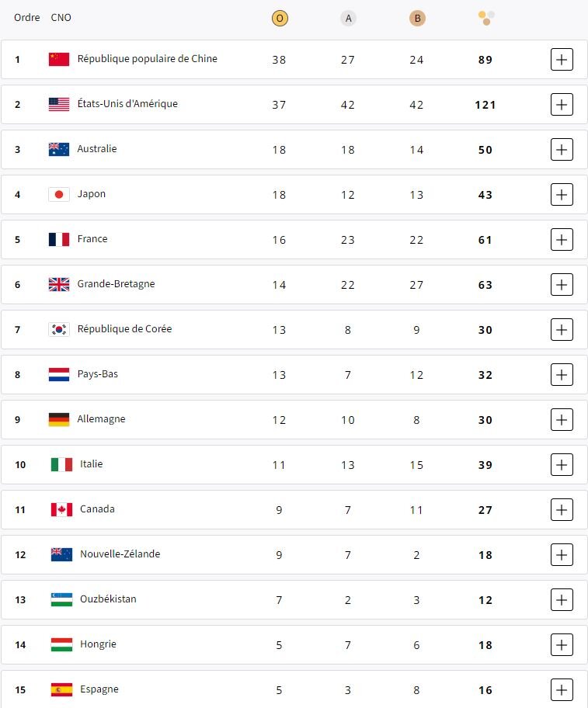Select the Nouvelle-Zélande country name
This screenshot has height=708, width=588.
click(120, 554)
